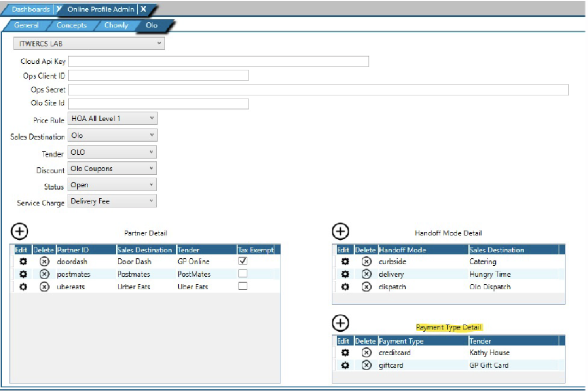The image size is (588, 391).
Task: Close the Online Profile Admin tab
Action: (x=144, y=9)
